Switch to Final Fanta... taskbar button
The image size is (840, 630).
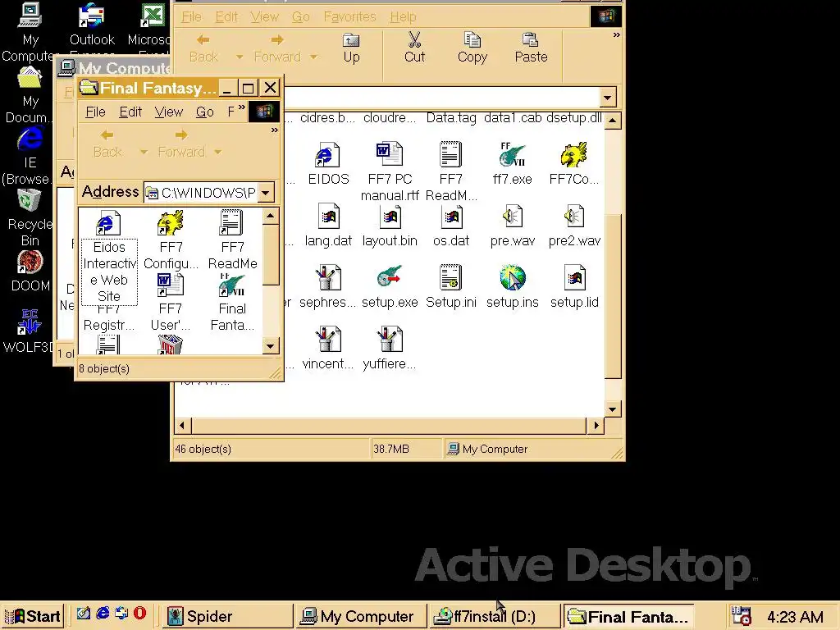click(628, 616)
